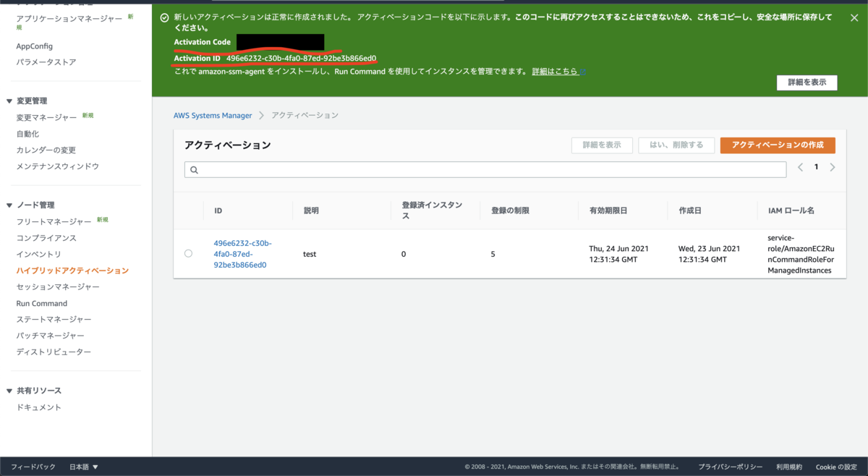The image size is (868, 476).
Task: Open 利用規約 footer link
Action: 789,467
